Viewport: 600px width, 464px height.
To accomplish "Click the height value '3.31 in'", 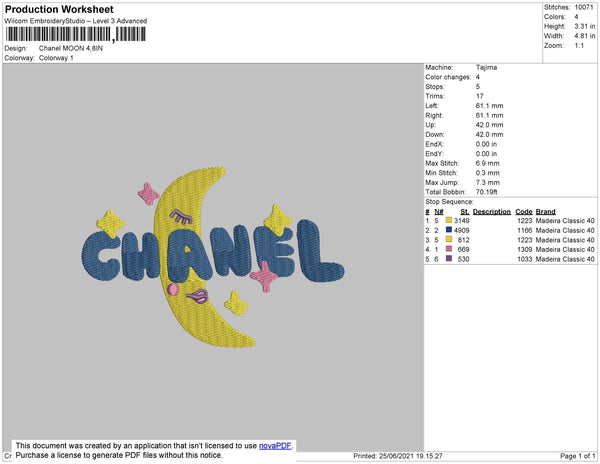I will click(585, 26).
